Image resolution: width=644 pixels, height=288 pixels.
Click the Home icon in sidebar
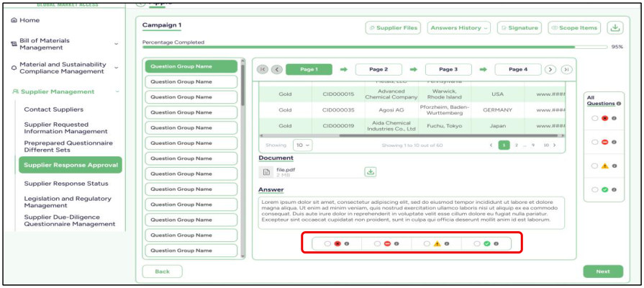[14, 20]
